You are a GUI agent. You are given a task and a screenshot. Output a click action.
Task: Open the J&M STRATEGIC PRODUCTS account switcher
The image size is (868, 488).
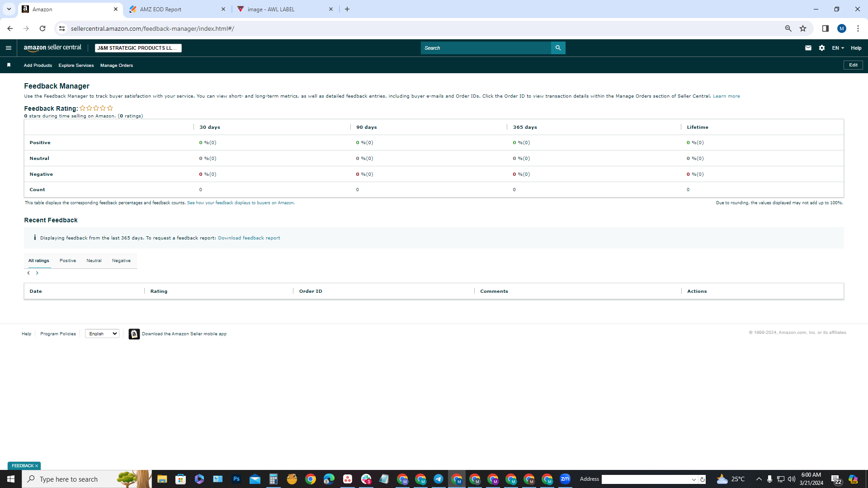(138, 48)
